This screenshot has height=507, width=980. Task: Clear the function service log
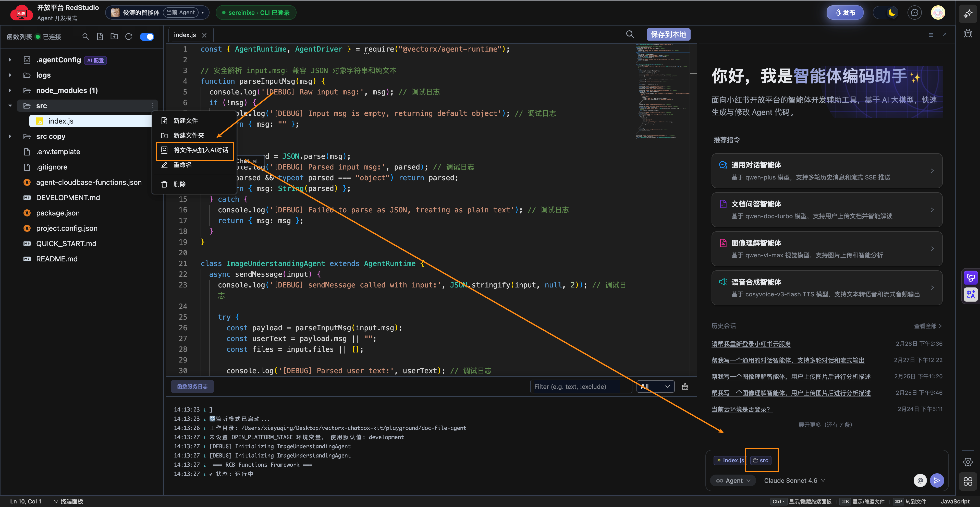click(x=685, y=387)
